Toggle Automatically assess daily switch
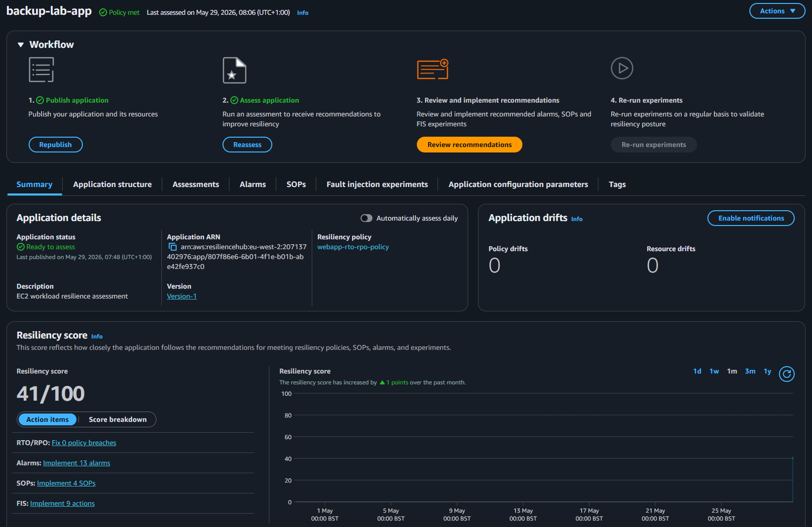The width and height of the screenshot is (812, 527). (367, 218)
